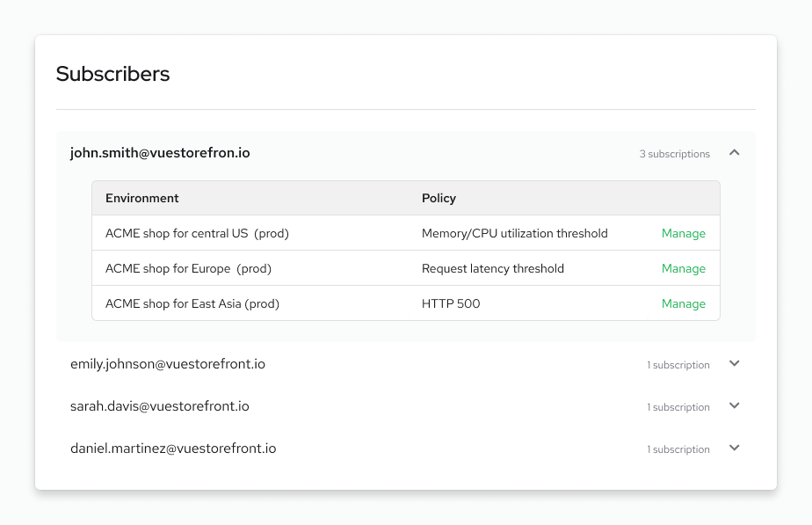Expand sarah.davis@vuestorefront.io subscriptions
Image resolution: width=812 pixels, height=525 pixels.
point(735,405)
